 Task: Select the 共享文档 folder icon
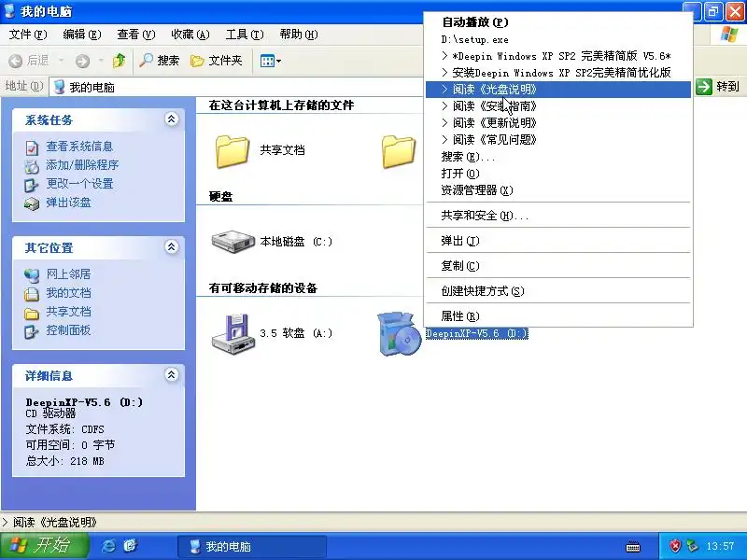[233, 151]
